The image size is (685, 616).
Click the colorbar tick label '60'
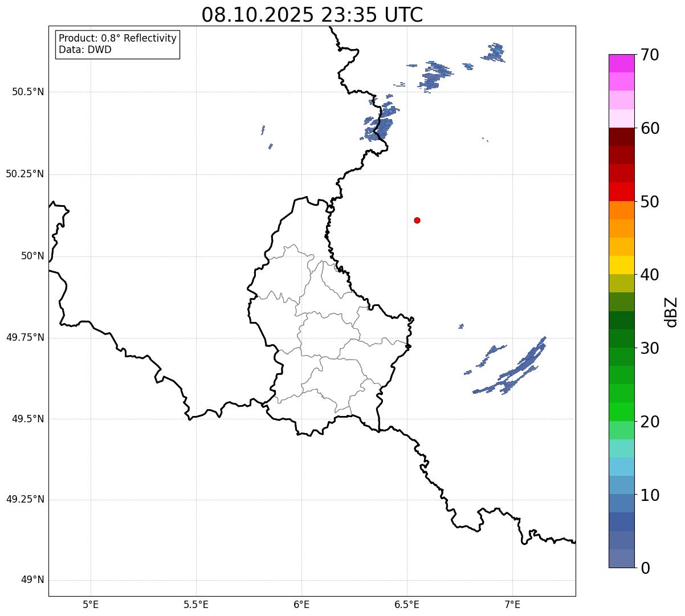650,128
